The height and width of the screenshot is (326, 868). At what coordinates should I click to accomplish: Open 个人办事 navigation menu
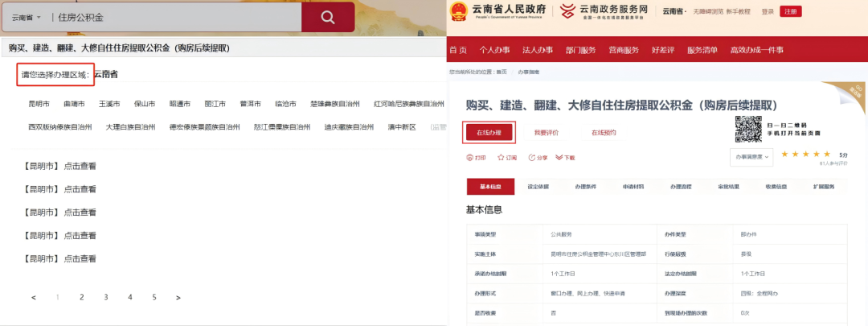pyautogui.click(x=494, y=50)
